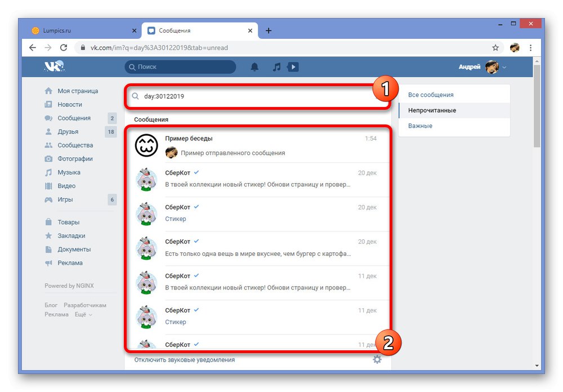Close the Lumpics.ru tab
This screenshot has width=563, height=392.
[134, 30]
